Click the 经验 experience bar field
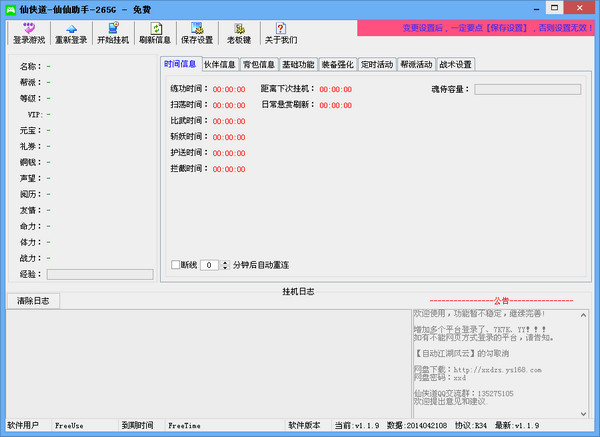The width and height of the screenshot is (600, 437). click(x=99, y=273)
